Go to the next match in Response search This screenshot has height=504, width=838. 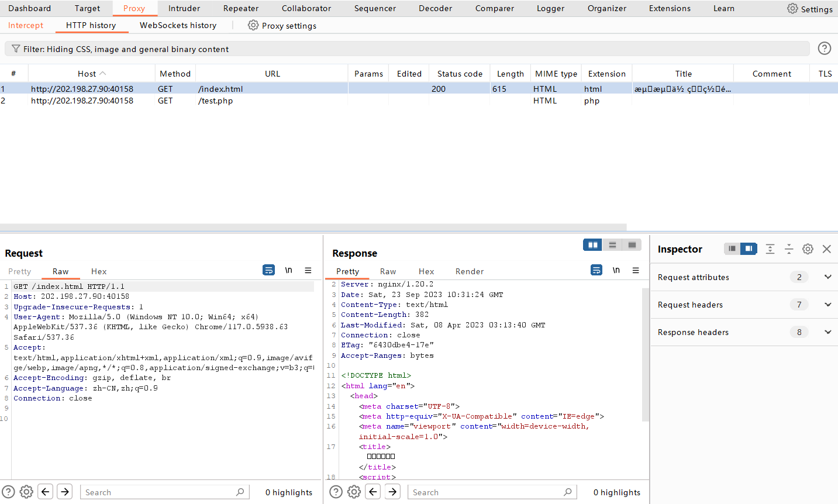point(392,492)
